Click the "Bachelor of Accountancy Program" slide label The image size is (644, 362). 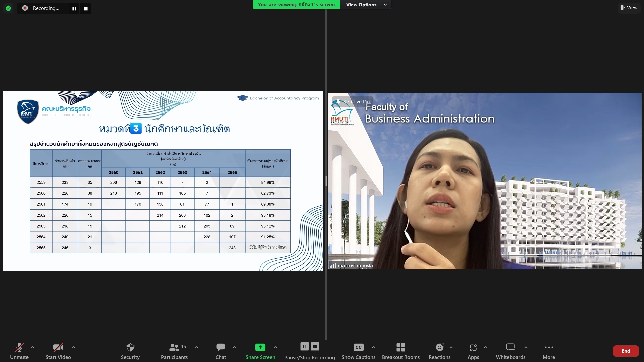point(284,98)
